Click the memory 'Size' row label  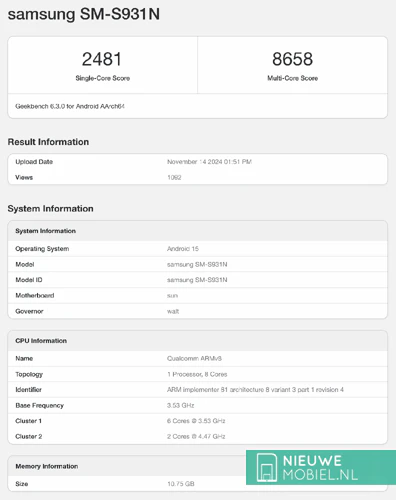(22, 484)
